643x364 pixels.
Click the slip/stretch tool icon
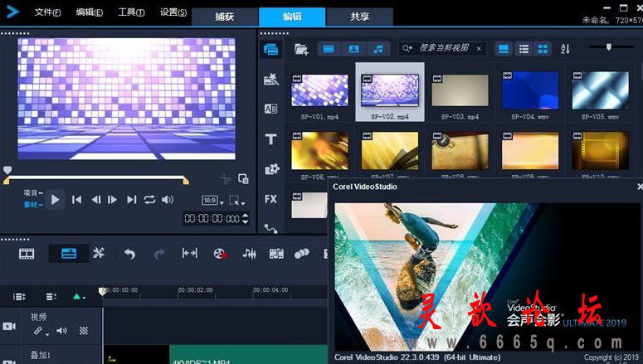tap(189, 254)
